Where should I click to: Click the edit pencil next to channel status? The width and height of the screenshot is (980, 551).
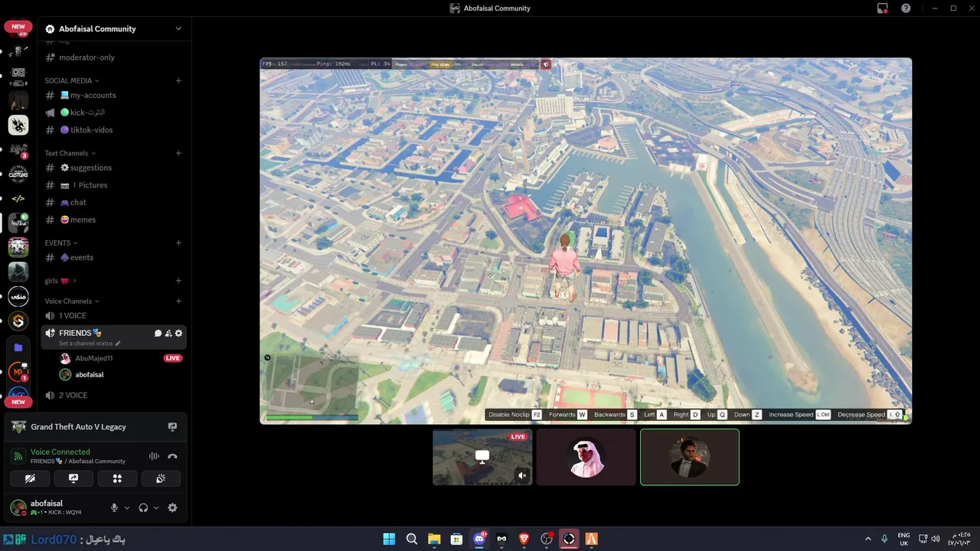(117, 344)
